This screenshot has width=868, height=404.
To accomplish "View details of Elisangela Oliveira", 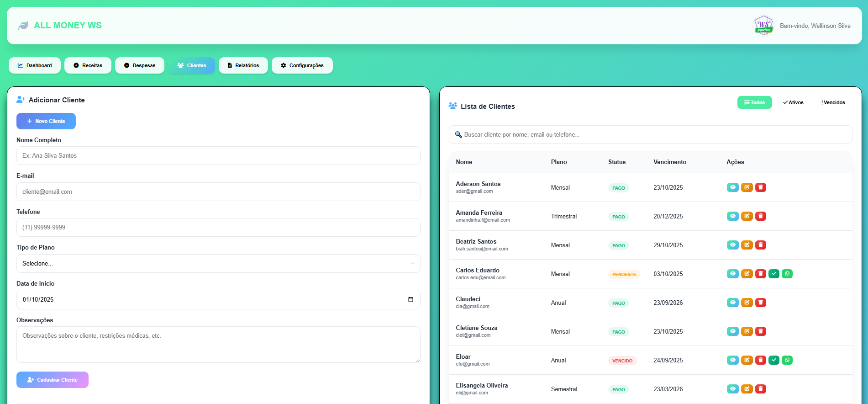I will 732,389.
